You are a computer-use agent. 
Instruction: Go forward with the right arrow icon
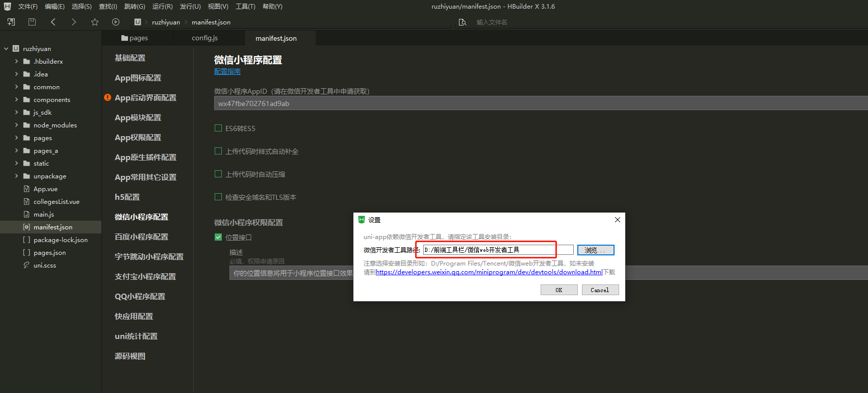click(74, 22)
